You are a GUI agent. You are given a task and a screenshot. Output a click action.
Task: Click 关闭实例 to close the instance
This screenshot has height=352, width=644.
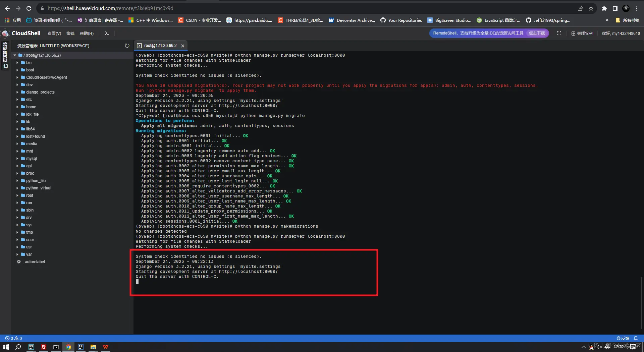click(582, 34)
